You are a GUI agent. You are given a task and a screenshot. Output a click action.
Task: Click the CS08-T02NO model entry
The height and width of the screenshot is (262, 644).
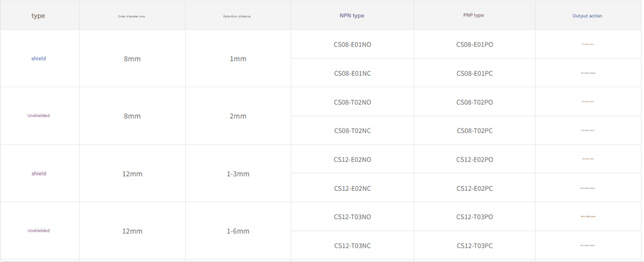point(352,102)
